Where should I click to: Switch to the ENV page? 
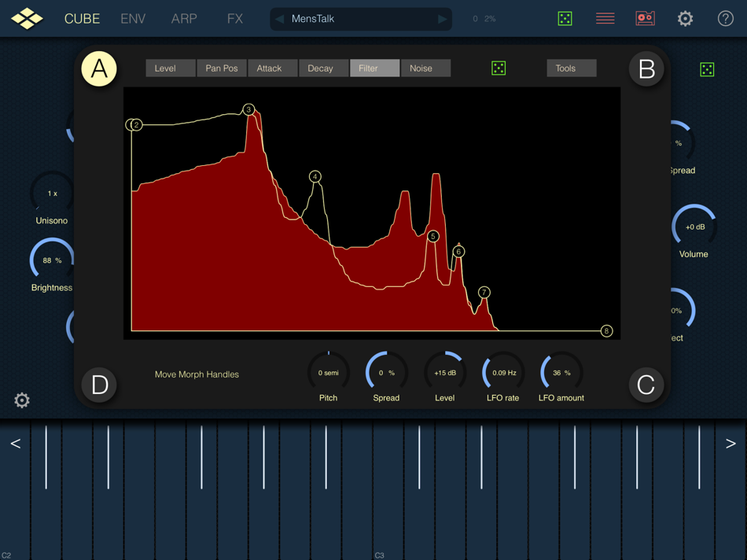[133, 18]
